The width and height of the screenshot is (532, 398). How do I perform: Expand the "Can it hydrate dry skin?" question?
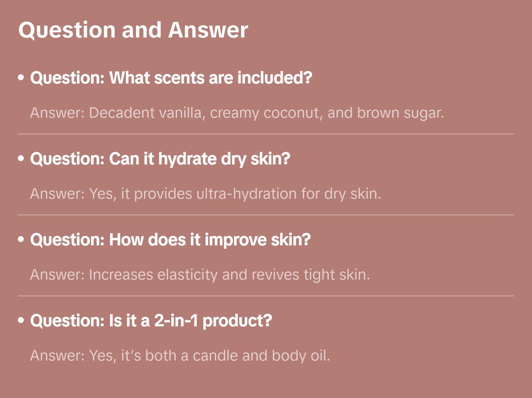point(160,159)
